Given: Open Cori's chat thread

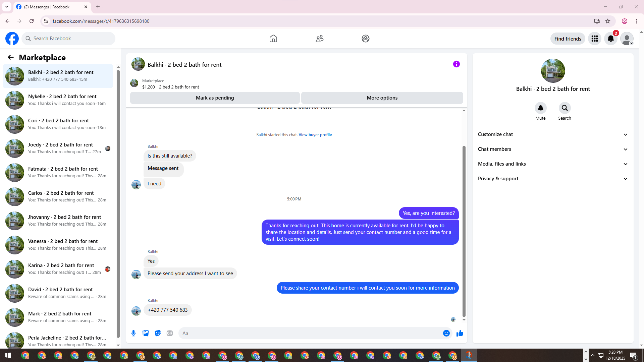Looking at the screenshot, I should 58,124.
